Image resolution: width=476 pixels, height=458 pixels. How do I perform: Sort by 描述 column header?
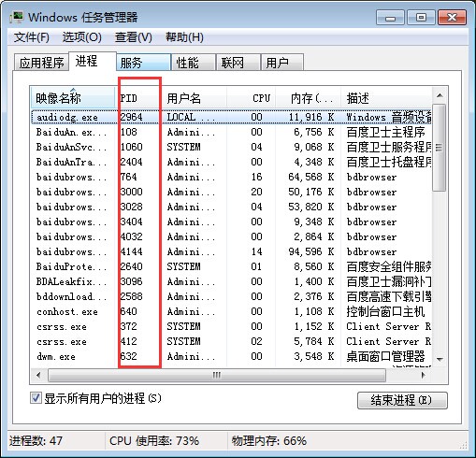(x=386, y=98)
